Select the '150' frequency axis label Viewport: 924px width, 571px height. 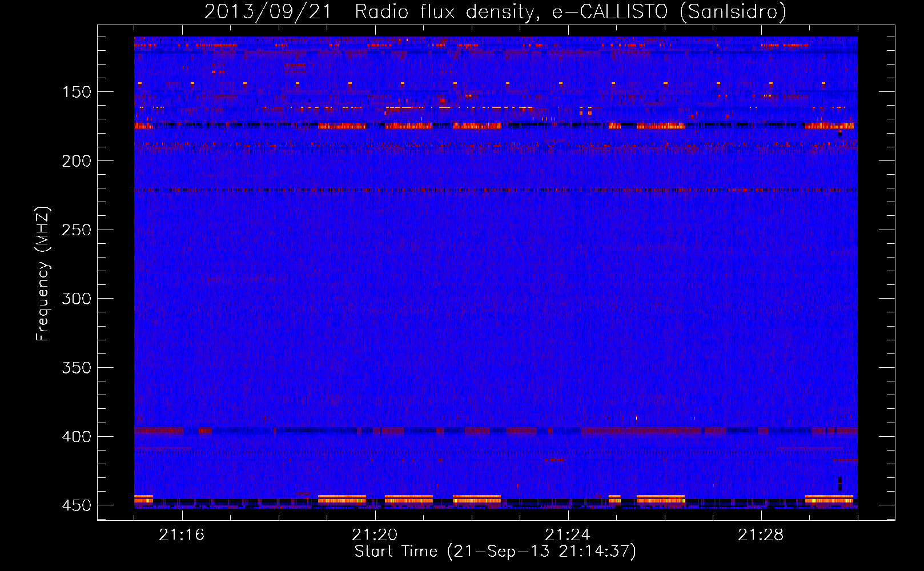[76, 93]
